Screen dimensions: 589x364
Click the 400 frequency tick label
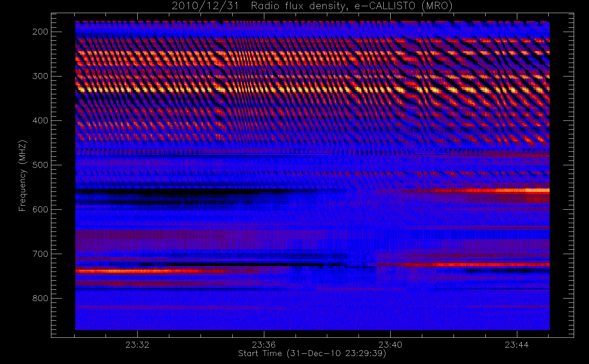(40, 120)
